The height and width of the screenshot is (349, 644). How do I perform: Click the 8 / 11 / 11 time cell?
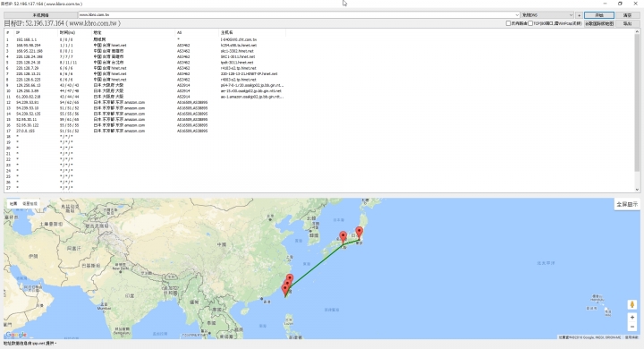point(68,63)
